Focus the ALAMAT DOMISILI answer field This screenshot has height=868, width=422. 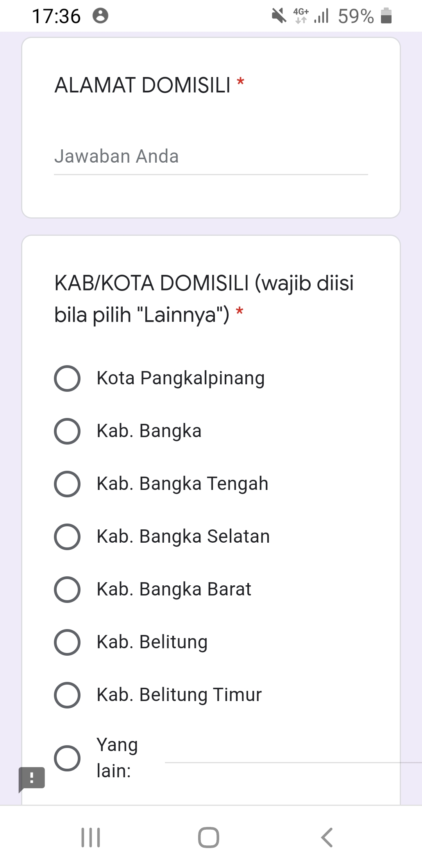211,157
